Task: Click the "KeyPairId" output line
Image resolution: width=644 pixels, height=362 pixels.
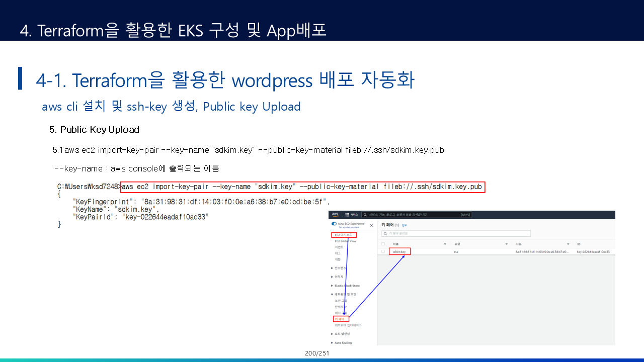Action: (x=140, y=217)
